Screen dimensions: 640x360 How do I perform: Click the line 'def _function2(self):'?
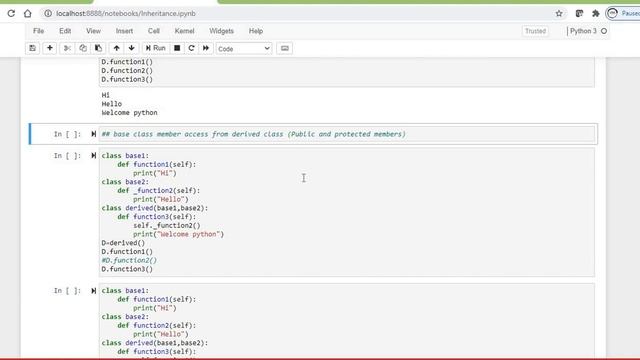pyautogui.click(x=159, y=191)
